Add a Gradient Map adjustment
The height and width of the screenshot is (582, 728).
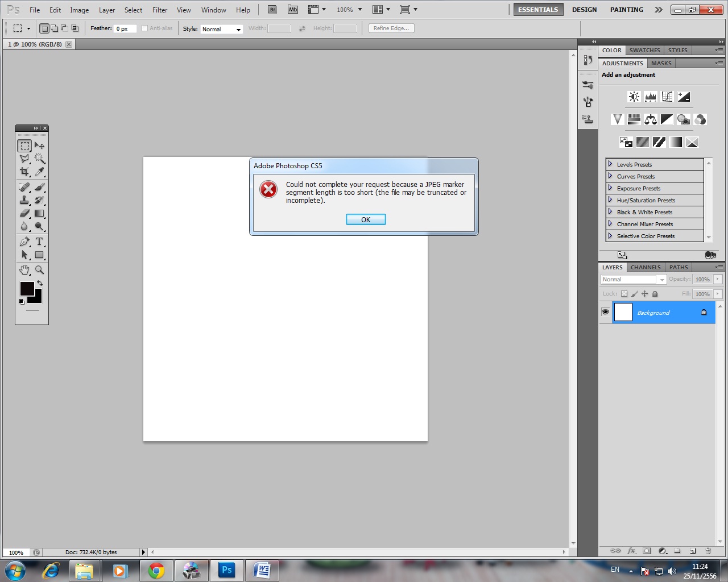[x=676, y=142]
